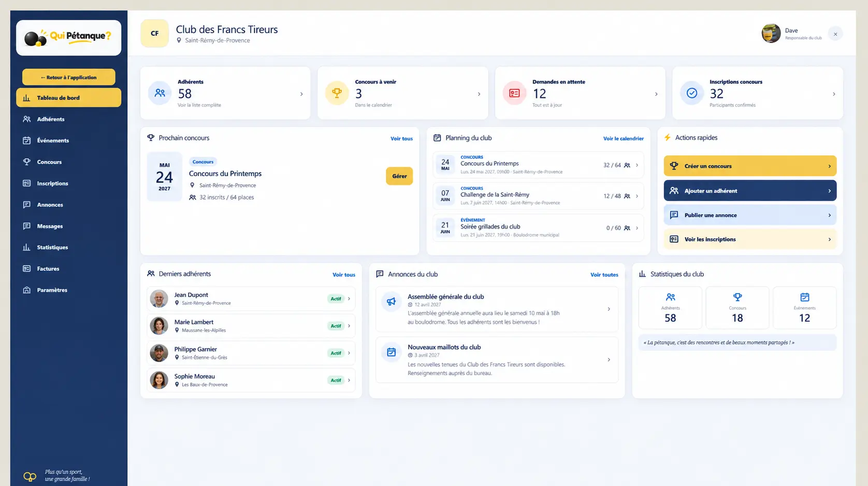Image resolution: width=868 pixels, height=486 pixels.
Task: Click the Gérer button for Concours du Printemps
Action: 399,176
